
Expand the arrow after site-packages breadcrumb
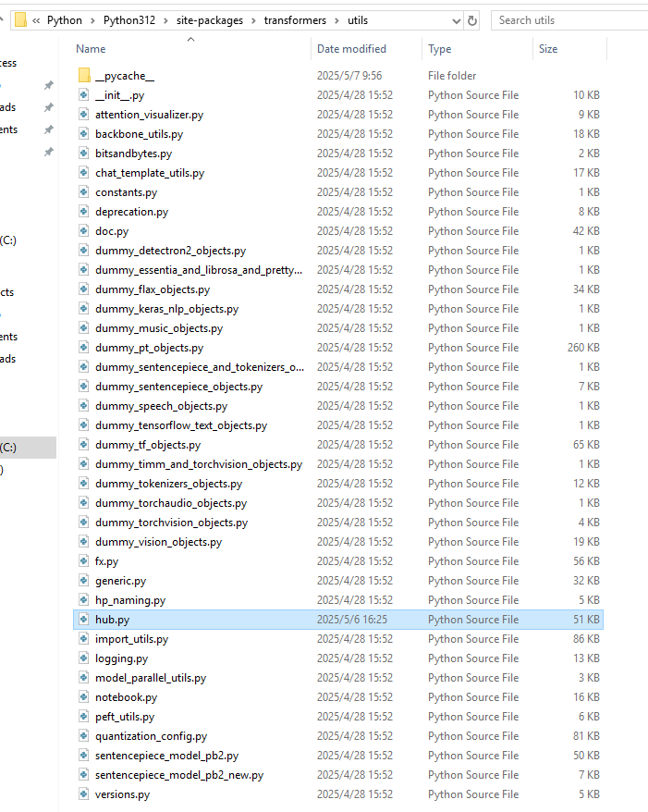253,20
